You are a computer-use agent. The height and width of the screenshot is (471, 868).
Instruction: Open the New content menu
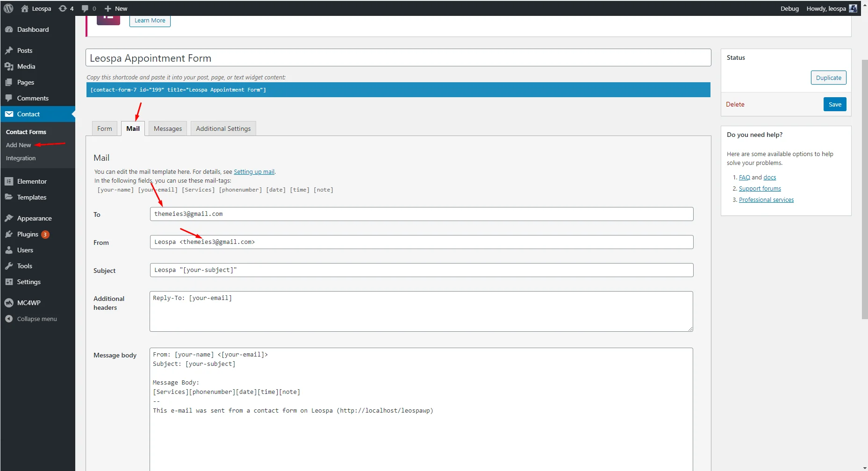pyautogui.click(x=116, y=8)
